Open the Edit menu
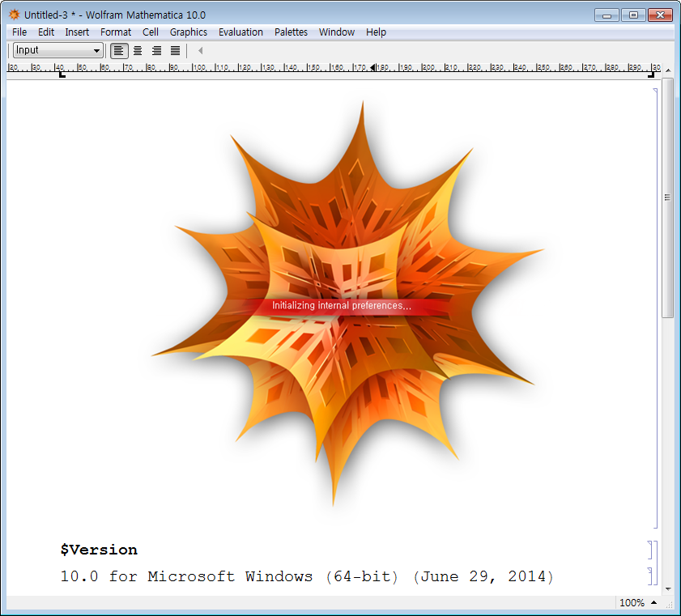This screenshot has width=681, height=616. [x=46, y=32]
